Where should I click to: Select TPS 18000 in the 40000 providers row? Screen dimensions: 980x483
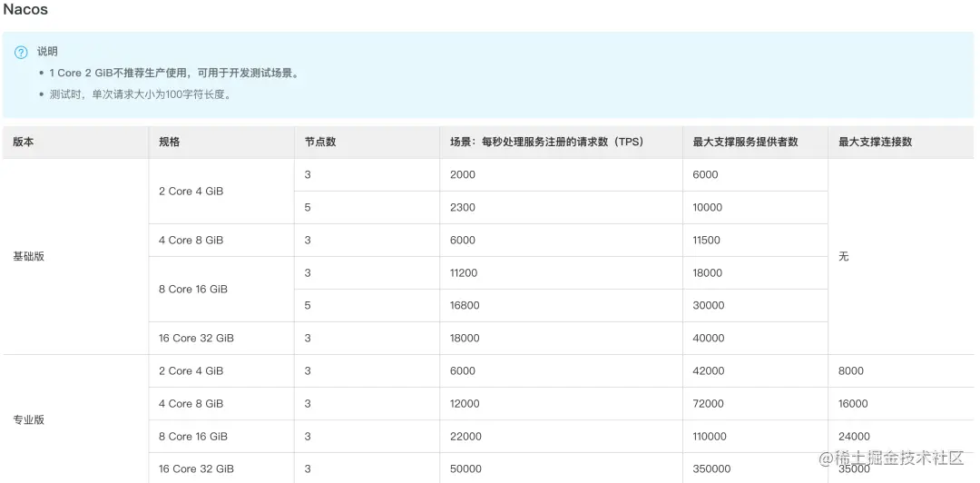point(465,339)
